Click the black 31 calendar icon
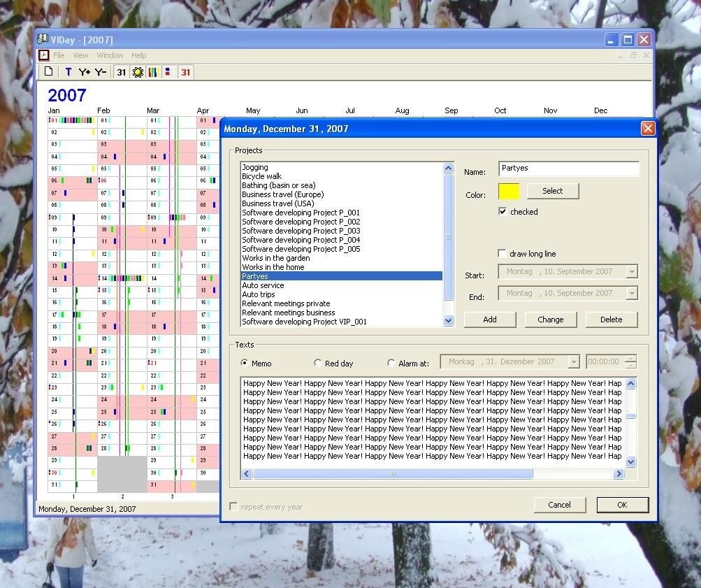This screenshot has width=701, height=588. point(121,72)
